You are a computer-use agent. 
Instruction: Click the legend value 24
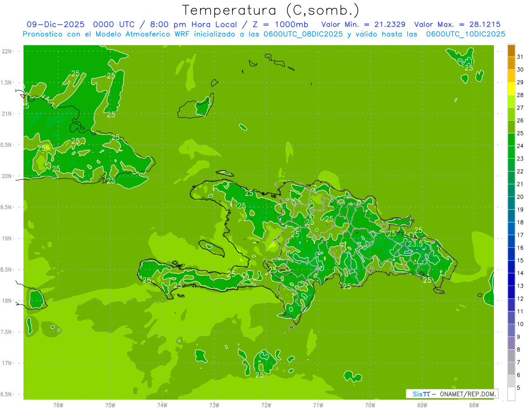point(520,146)
